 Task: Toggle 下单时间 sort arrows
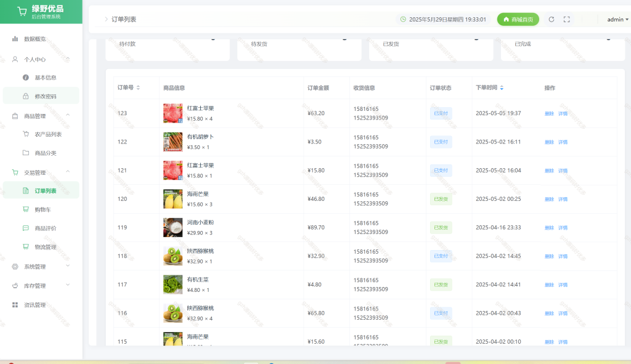[502, 87]
